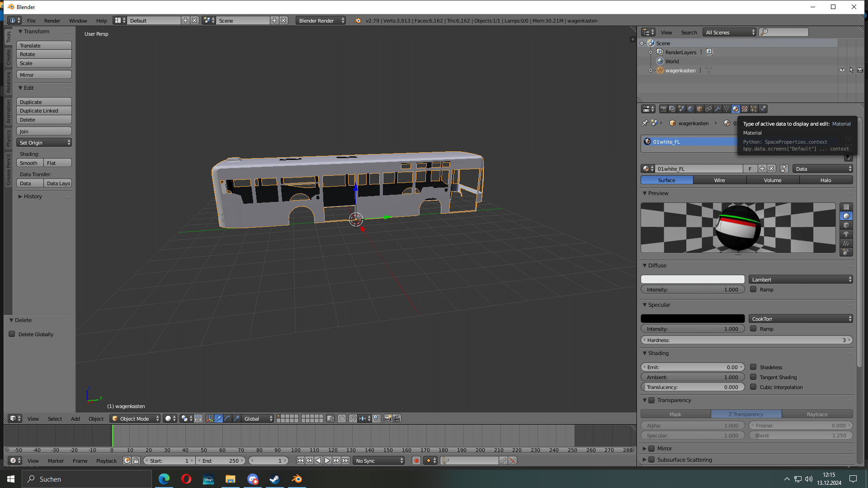Open the Object constraints properties tab

pos(708,109)
